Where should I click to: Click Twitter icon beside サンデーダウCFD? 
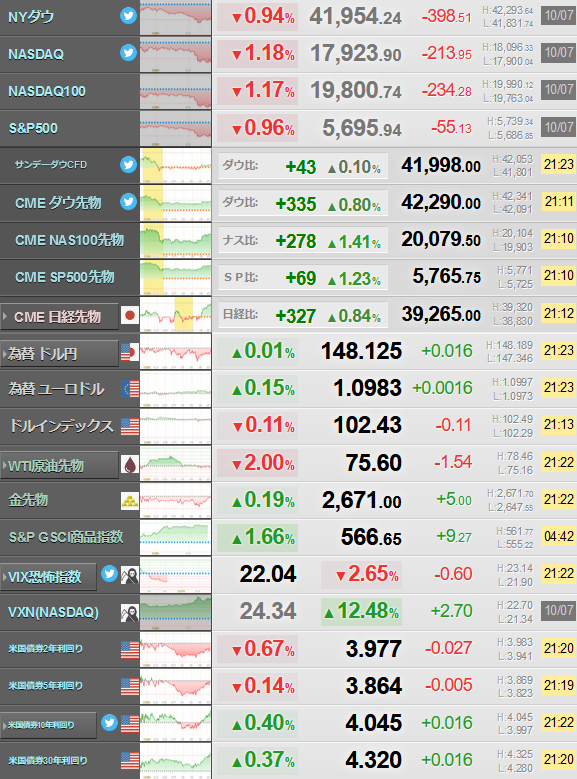tap(128, 164)
